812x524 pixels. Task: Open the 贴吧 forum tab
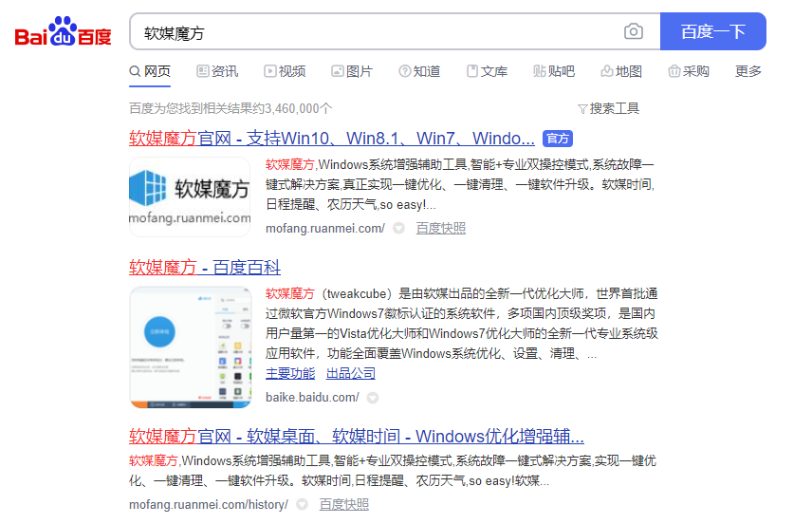coord(554,71)
